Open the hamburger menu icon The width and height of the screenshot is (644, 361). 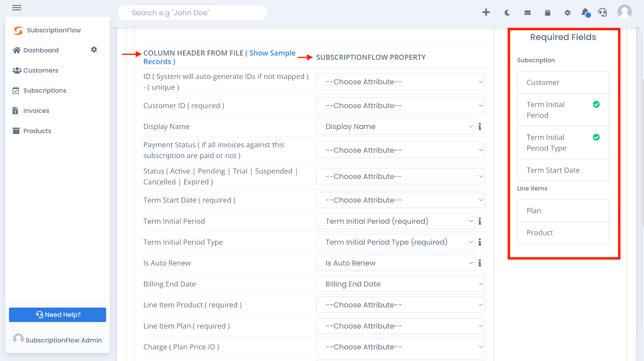tap(17, 8)
